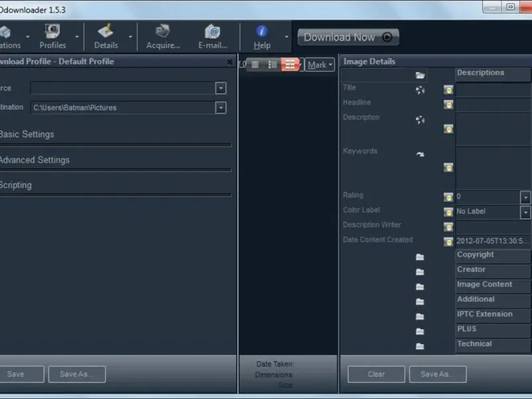Click the Description variable insert icon
Image resolution: width=532 pixels, height=399 pixels.
tap(420, 120)
